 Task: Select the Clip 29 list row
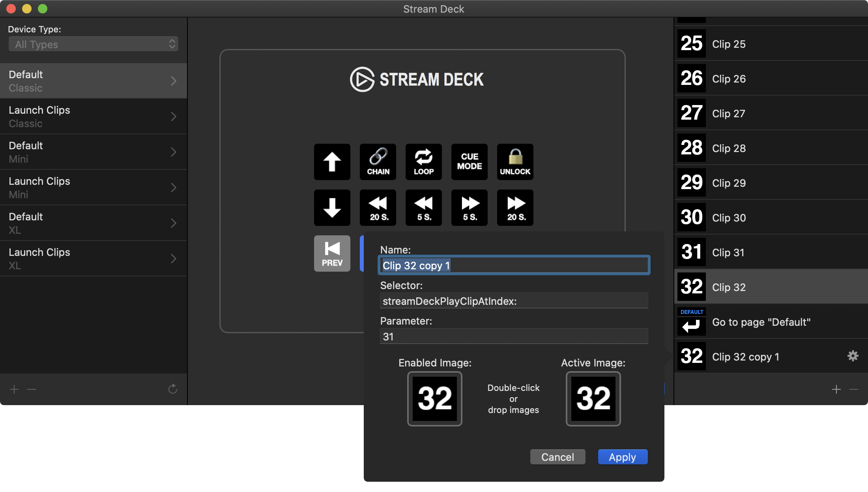[771, 182]
